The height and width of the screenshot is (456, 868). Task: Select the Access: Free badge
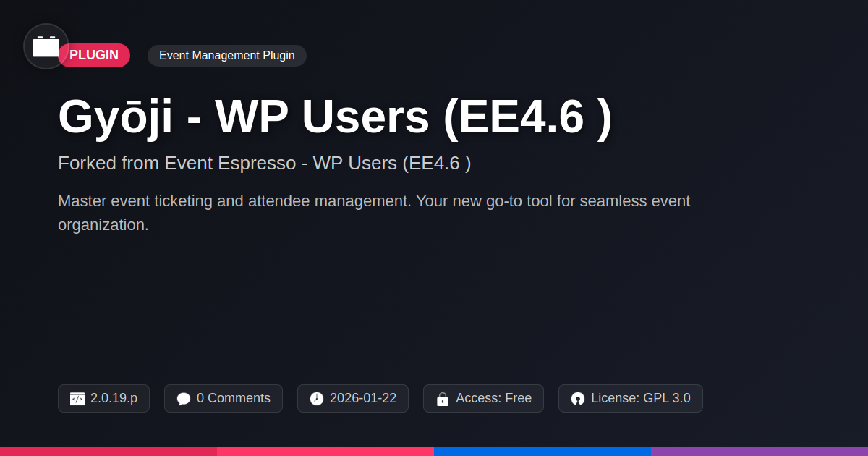pyautogui.click(x=483, y=399)
